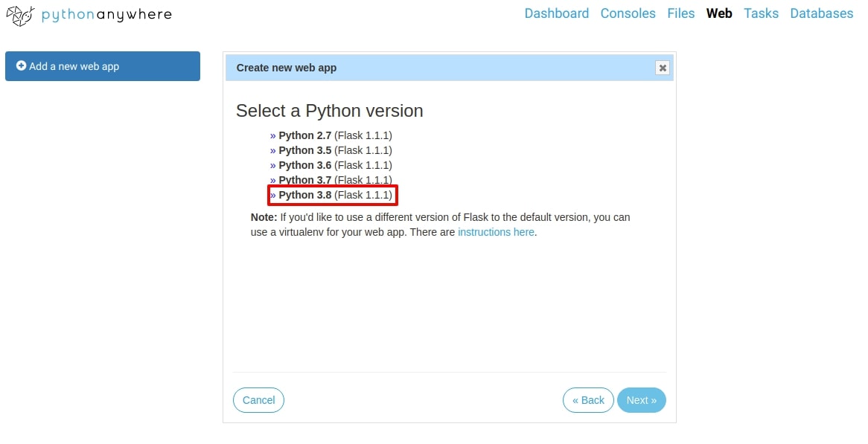Open the Dashboard page

556,13
